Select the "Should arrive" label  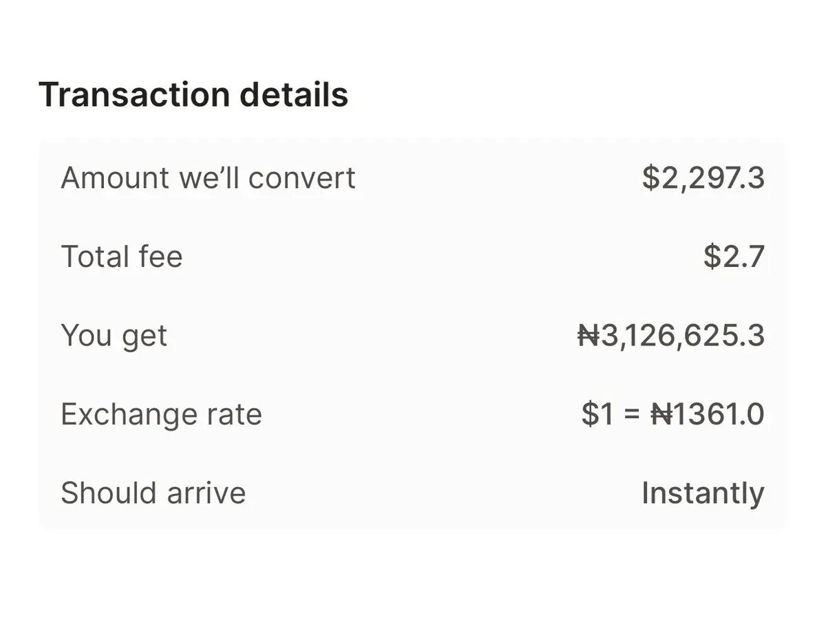(x=153, y=493)
